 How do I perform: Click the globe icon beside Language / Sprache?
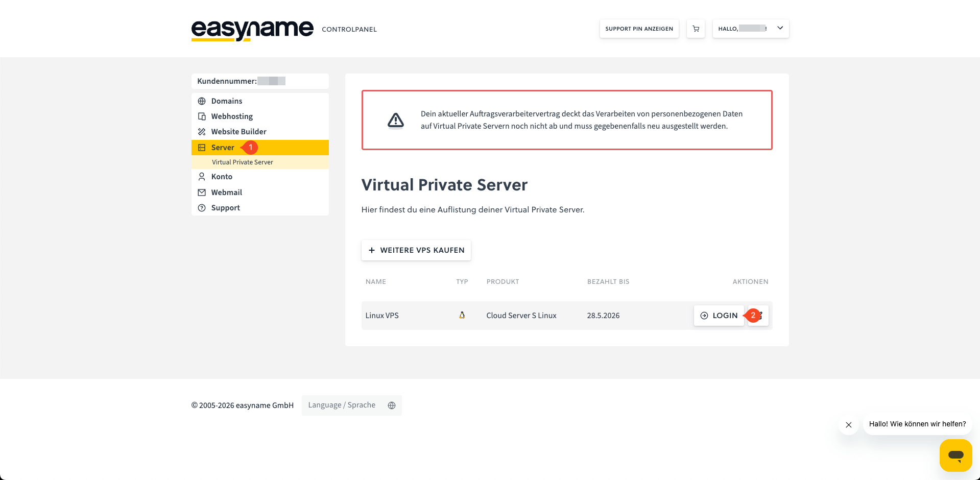(392, 405)
